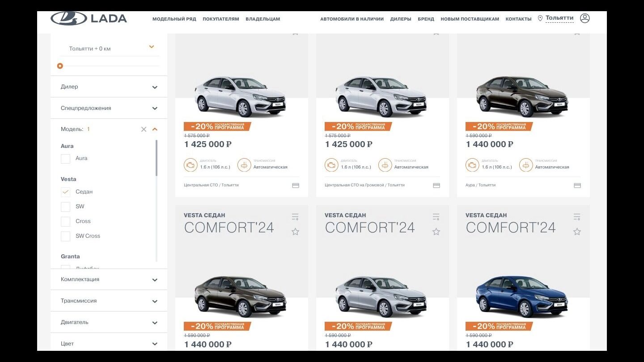Click the payment card icon next to Аура / Тольятти
The image size is (644, 362).
pos(577,185)
